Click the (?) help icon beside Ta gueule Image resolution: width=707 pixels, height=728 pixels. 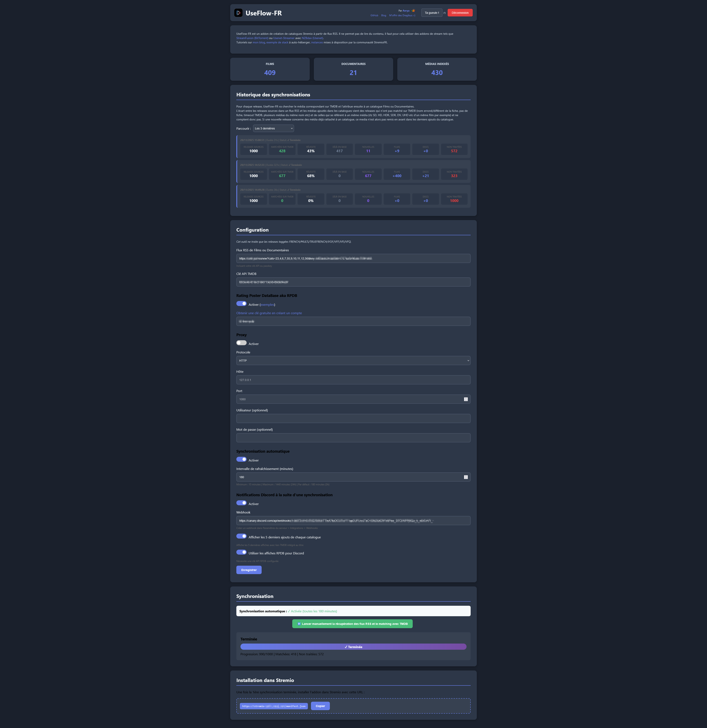pos(444,13)
